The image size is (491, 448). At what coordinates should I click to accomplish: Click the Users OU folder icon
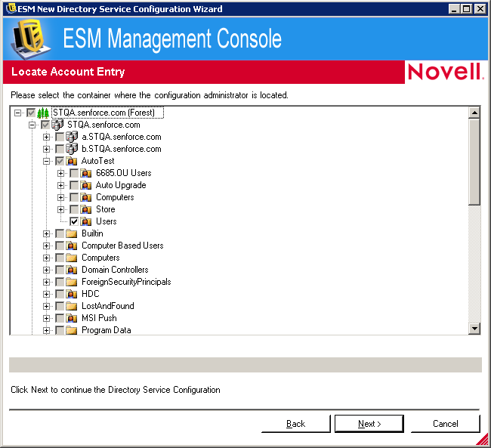[x=86, y=221]
